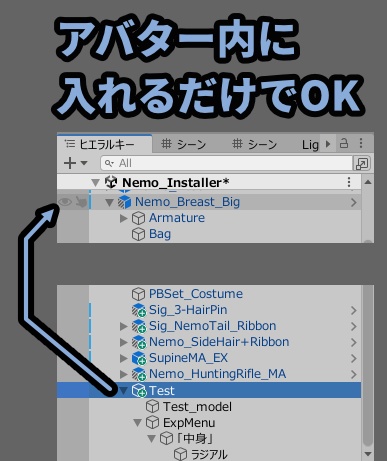Toggle the hierarchy panel lock icon

[x=344, y=144]
